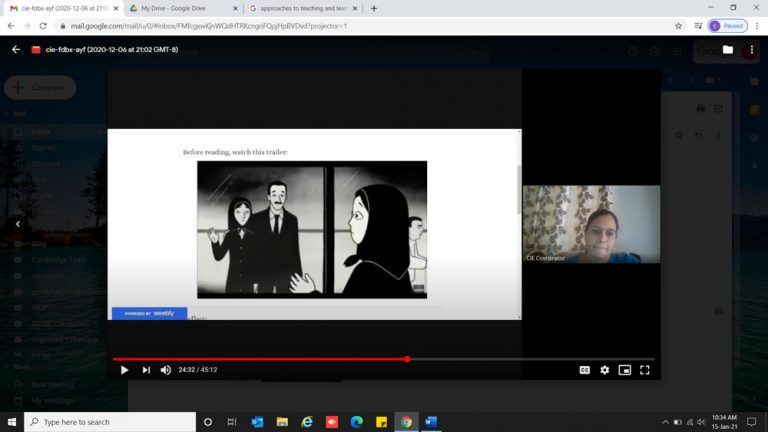Viewport: 768px width, 432px height.
Task: Open Windows Start menu
Action: tap(12, 422)
